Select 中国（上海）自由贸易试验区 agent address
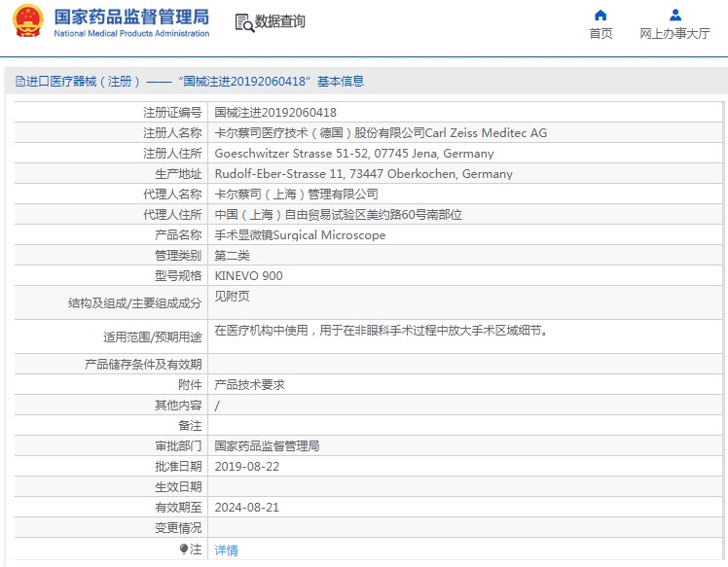This screenshot has height=567, width=728. (338, 214)
